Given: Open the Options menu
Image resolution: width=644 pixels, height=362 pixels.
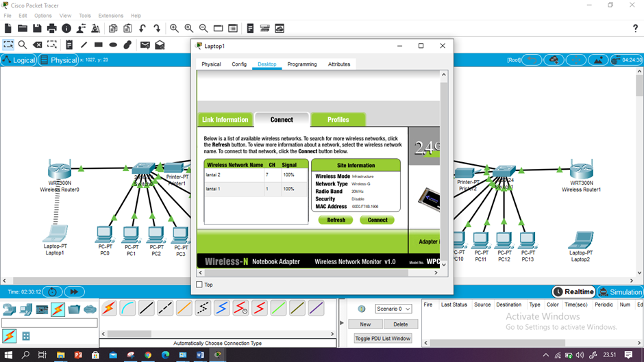Looking at the screenshot, I should pos(42,16).
